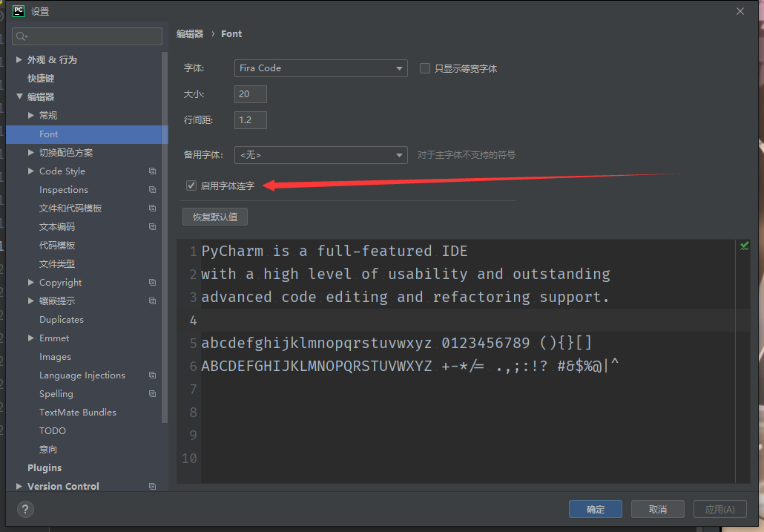Open 意向 settings page
The image size is (764, 532).
pyautogui.click(x=48, y=449)
